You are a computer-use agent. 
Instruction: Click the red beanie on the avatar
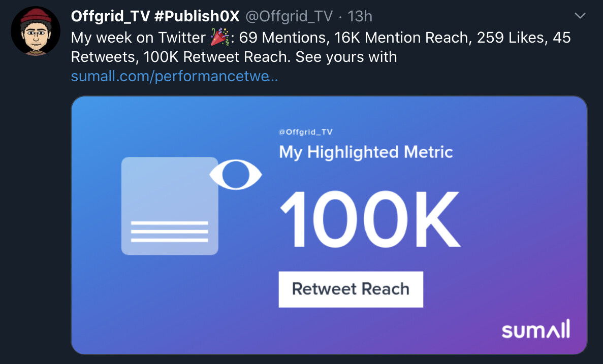[x=36, y=15]
